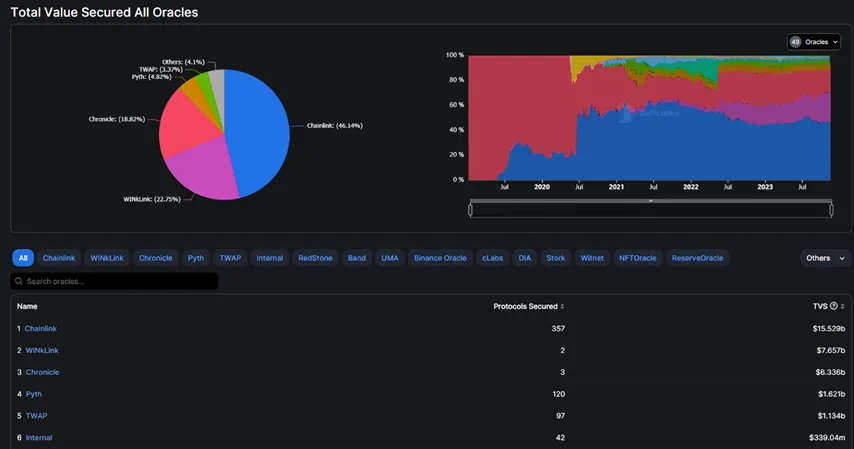Click the Chainlink (46.14%) pie label

[334, 126]
